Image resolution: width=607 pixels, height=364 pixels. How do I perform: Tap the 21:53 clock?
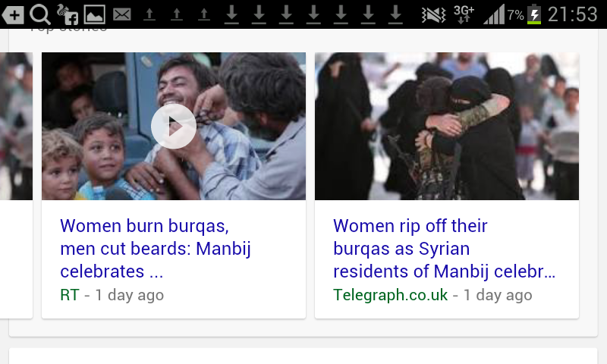(x=573, y=14)
